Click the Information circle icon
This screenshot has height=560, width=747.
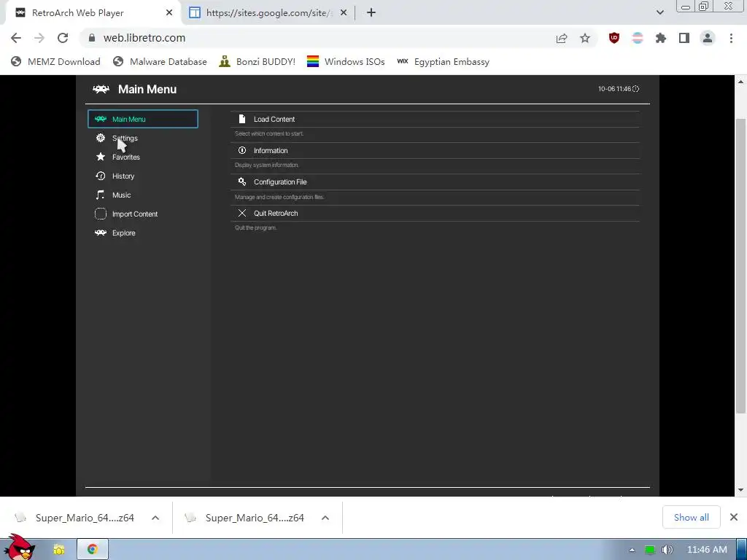(242, 150)
